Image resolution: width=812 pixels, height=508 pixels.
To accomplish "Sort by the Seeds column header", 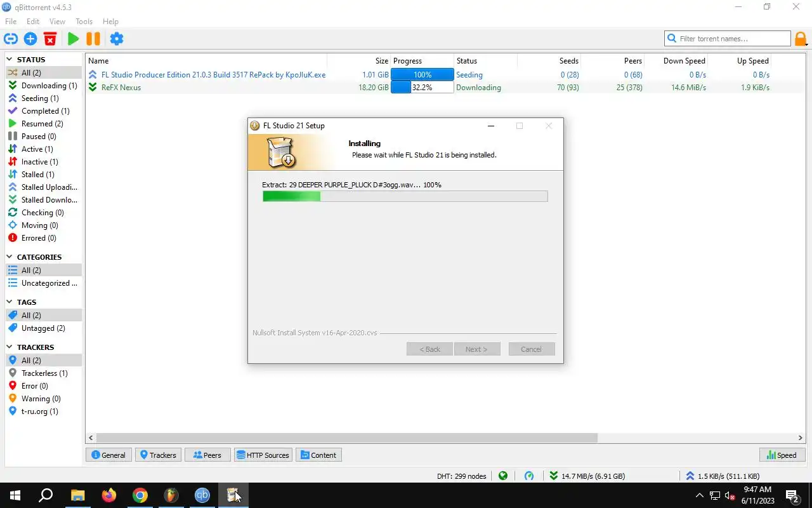I will [549, 61].
